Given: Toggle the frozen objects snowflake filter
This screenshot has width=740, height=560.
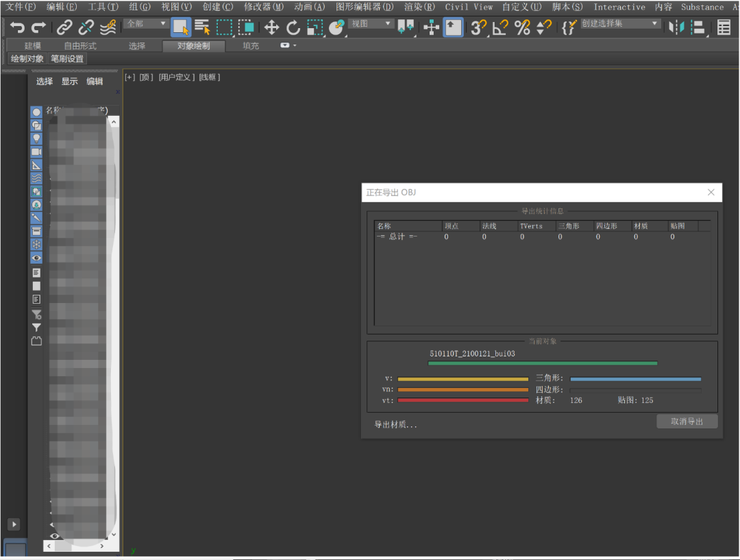Looking at the screenshot, I should click(x=37, y=245).
